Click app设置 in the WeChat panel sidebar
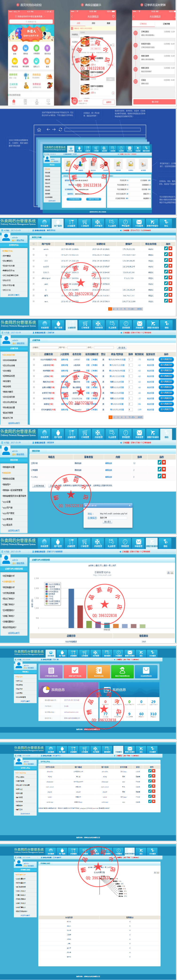Screen dimensions: 177x980 pos(7,502)
